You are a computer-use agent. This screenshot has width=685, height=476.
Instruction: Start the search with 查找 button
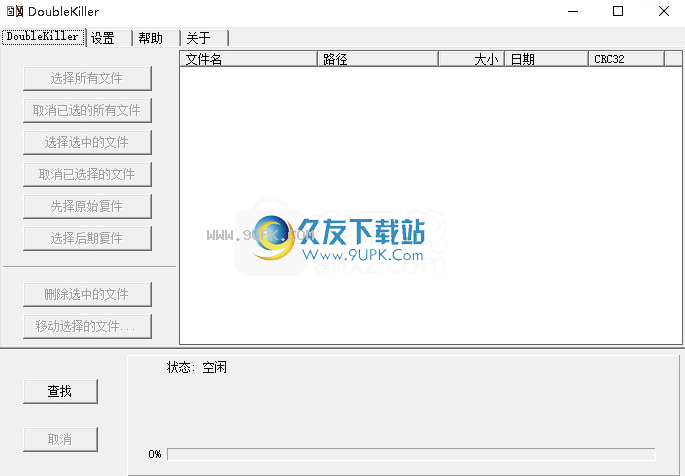(x=60, y=391)
